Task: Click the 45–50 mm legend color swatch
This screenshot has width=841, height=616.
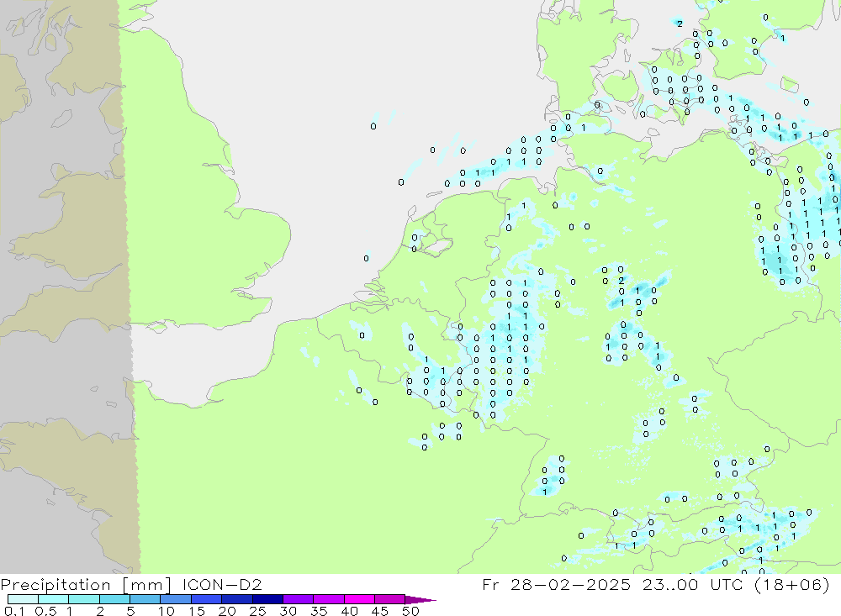Action: 390,599
